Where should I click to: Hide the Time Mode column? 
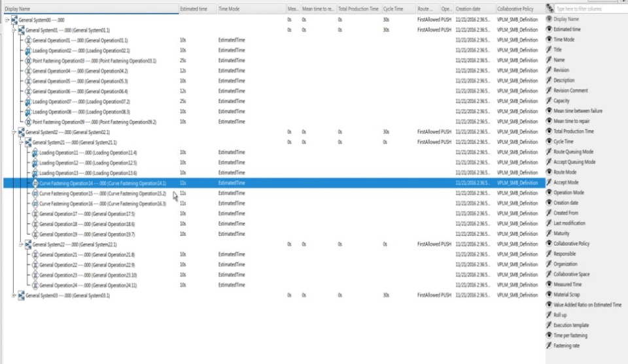549,39
